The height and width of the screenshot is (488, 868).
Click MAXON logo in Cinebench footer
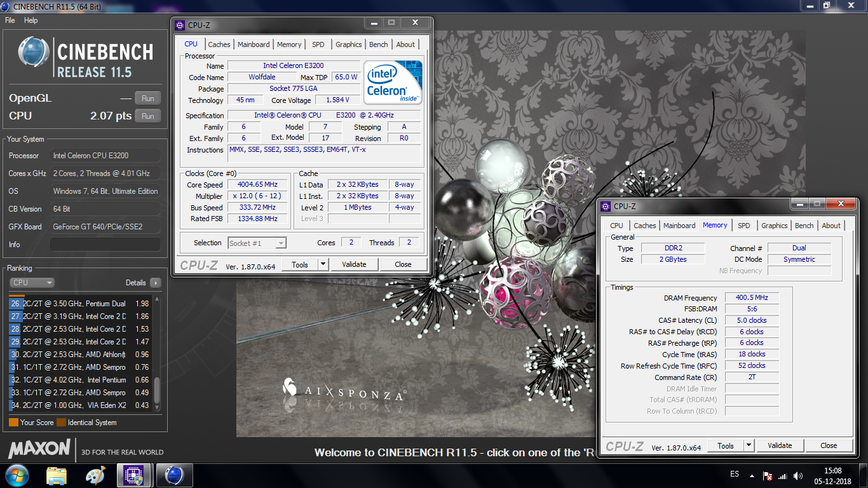click(x=39, y=449)
